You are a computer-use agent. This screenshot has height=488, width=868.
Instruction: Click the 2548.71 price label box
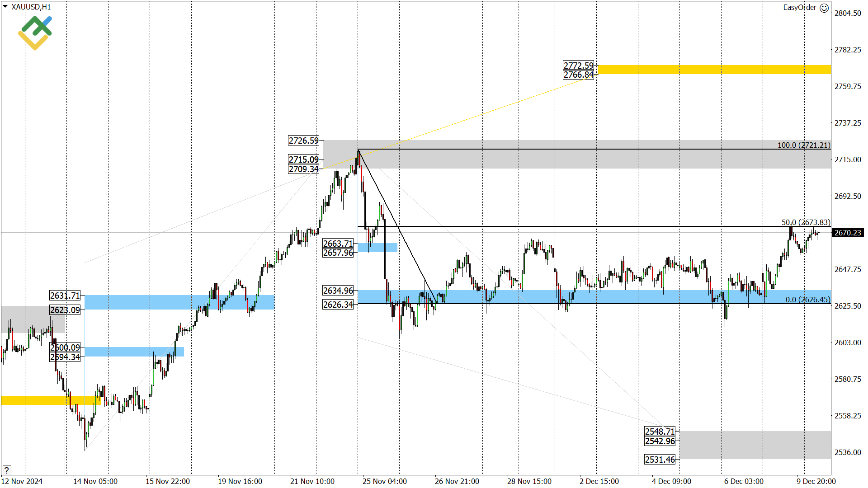pos(660,432)
